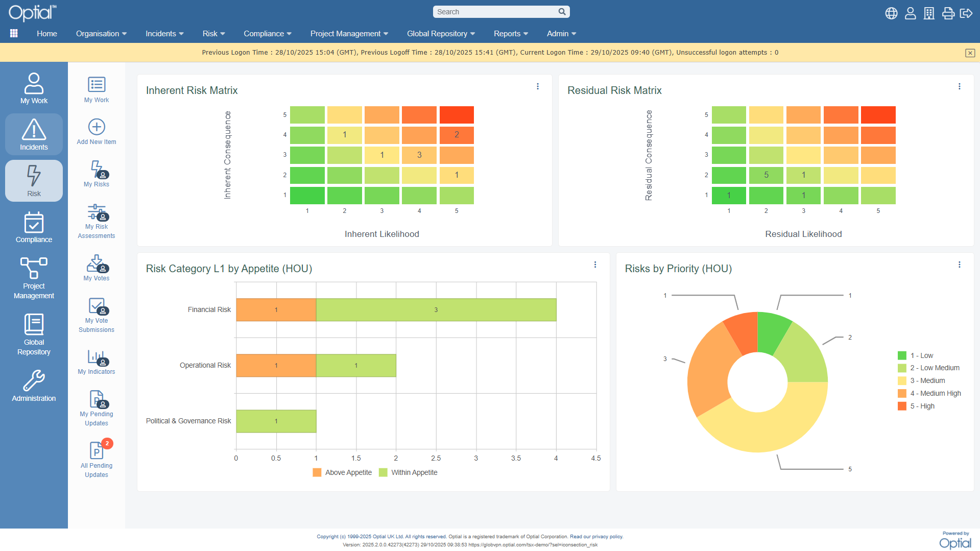980x551 pixels.
Task: Click the logout arrow icon
Action: click(967, 13)
